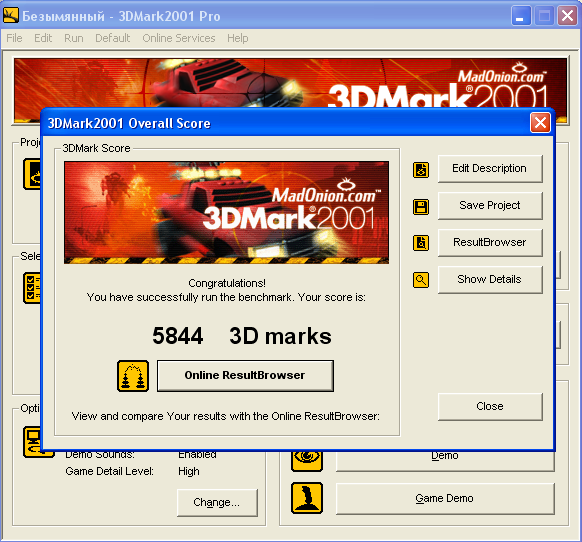This screenshot has width=582, height=542.
Task: Click the ResultBrowser document icon
Action: 421,243
